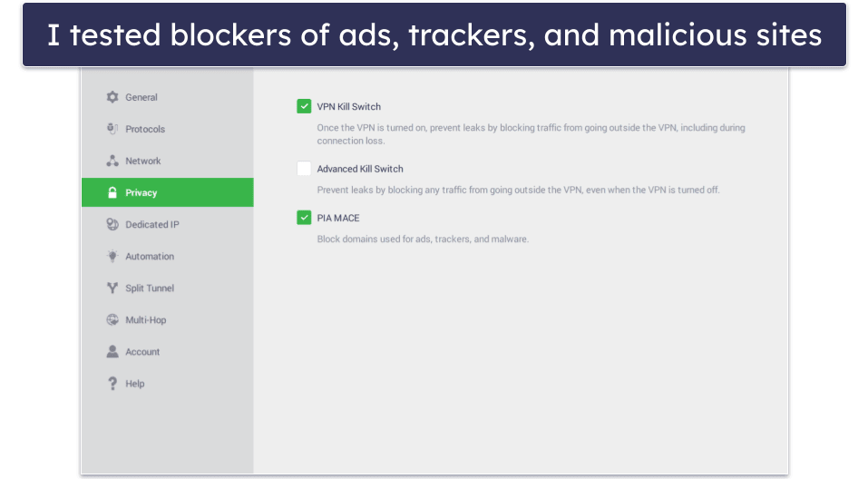Click the General gear icon

112,97
